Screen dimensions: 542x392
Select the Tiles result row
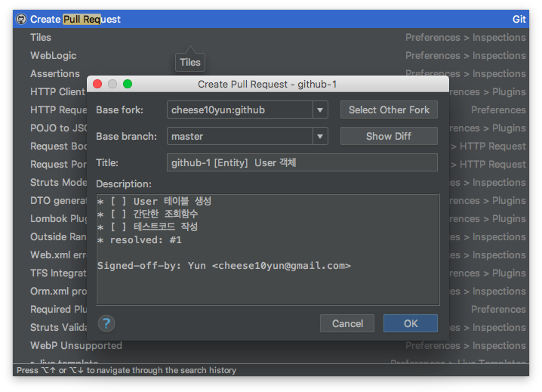click(271, 37)
